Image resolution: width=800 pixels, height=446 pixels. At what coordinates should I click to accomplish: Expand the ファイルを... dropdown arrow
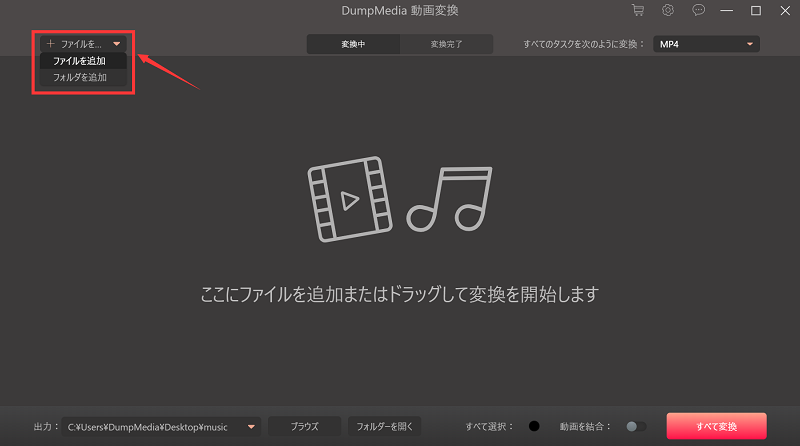click(x=117, y=44)
